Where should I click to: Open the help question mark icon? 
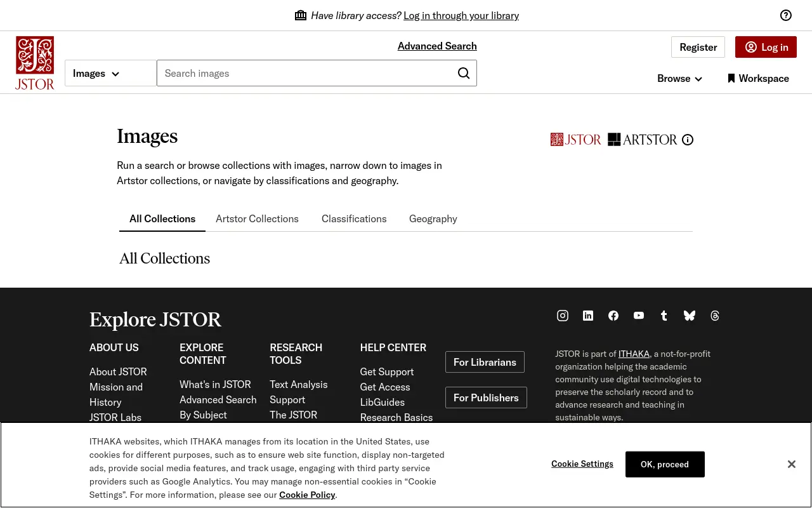tap(786, 15)
